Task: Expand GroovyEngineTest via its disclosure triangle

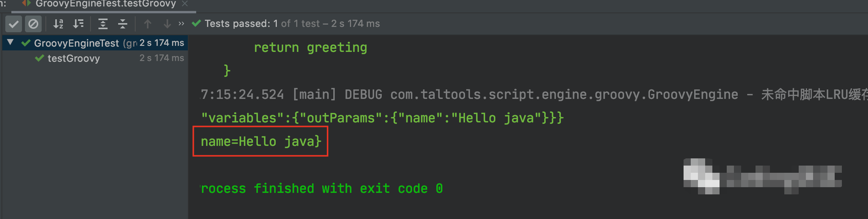Action: [10, 42]
